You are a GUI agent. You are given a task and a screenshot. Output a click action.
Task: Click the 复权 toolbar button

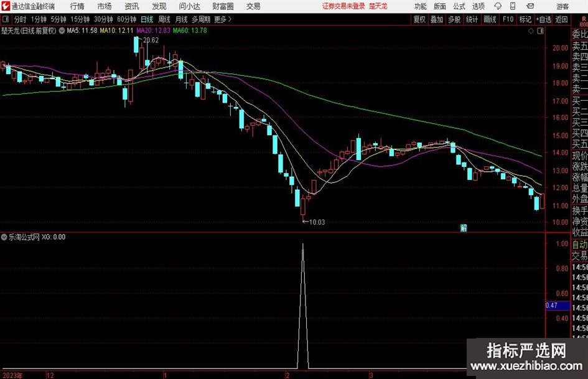419,19
